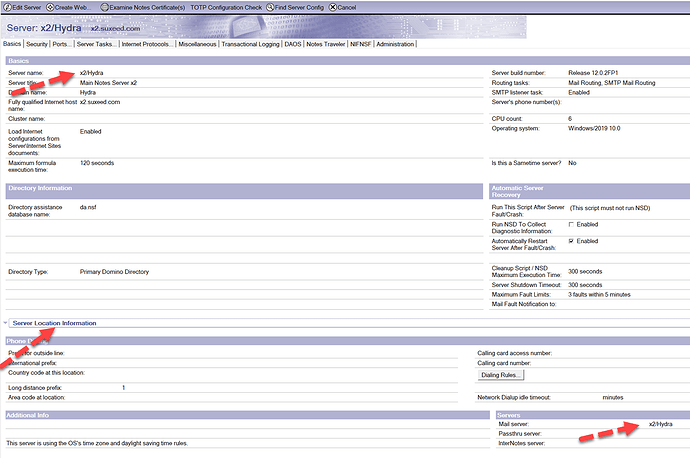
Task: Click the Sametime server No value
Action: coord(572,163)
